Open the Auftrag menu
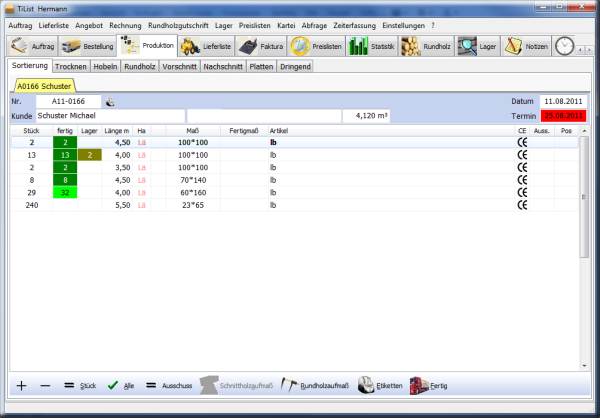Screen dimensions: 600x418 pyautogui.click(x=20, y=26)
